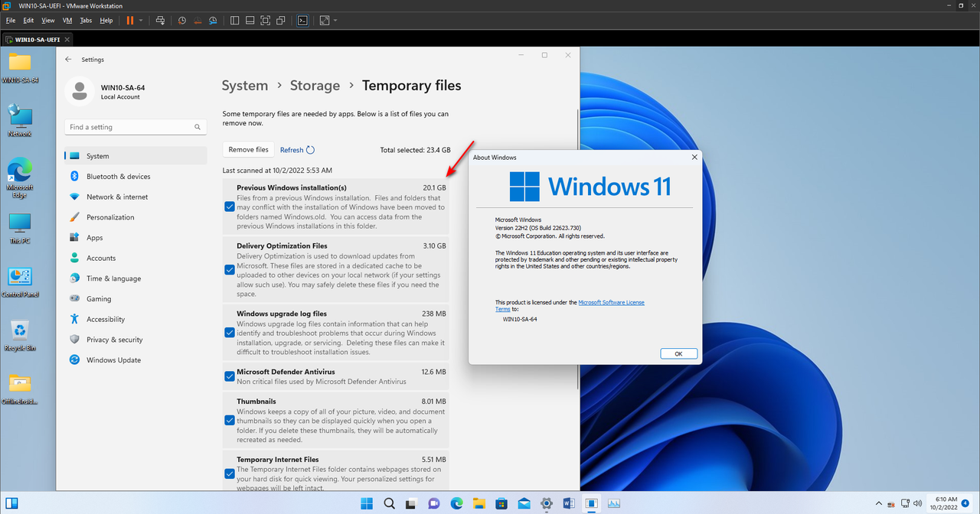Open Chat app on taskbar

click(434, 503)
